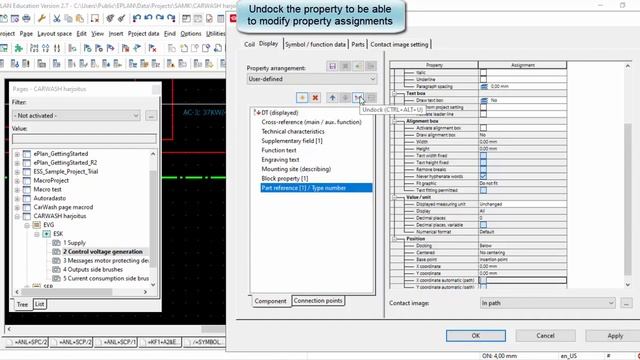Image resolution: width=640 pixels, height=360 pixels.
Task: Click the green puzzle piece icon
Action: pos(18,49)
